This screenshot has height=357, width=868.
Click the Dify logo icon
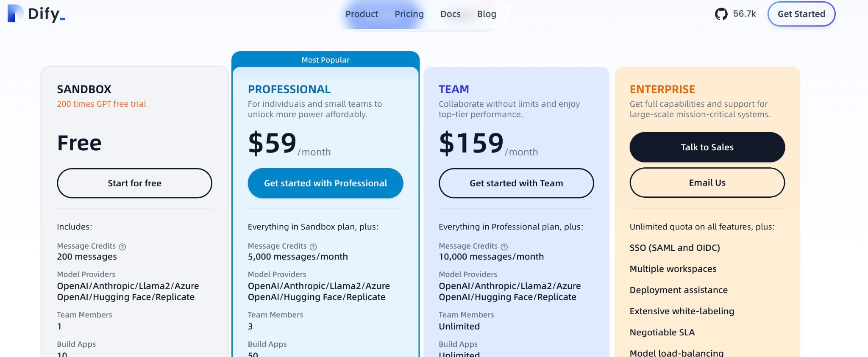click(x=15, y=14)
